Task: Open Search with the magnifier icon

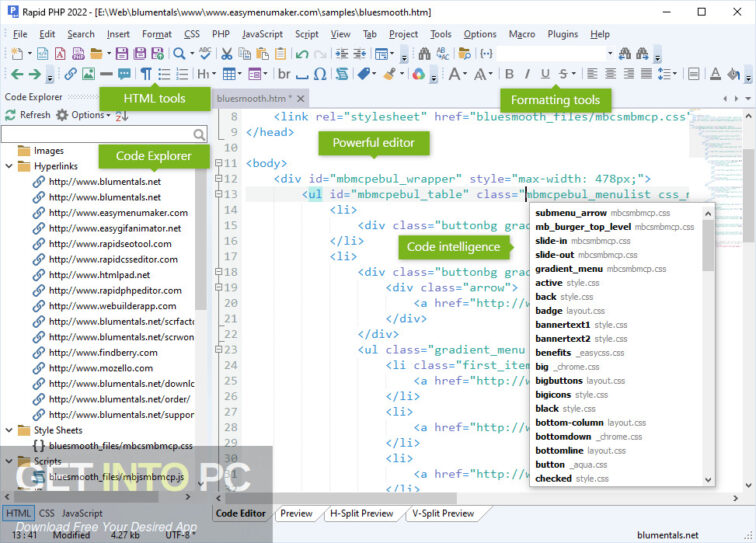Action: pos(179,54)
